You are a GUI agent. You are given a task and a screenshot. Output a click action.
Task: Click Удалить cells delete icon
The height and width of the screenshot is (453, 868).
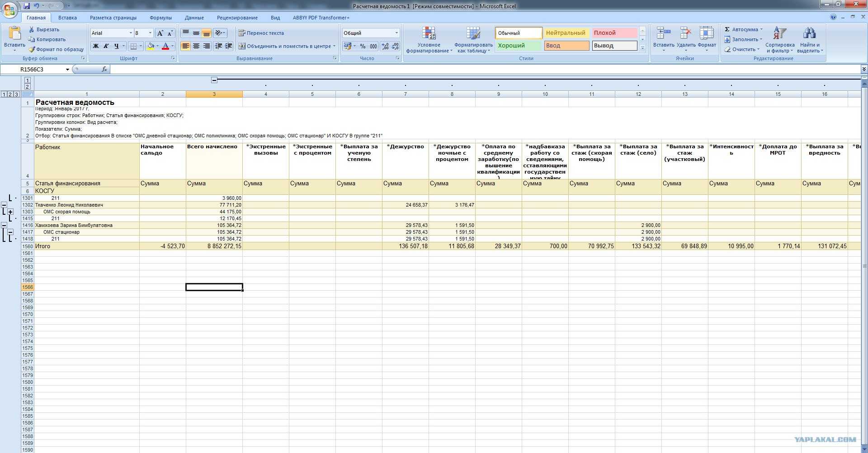(x=686, y=34)
